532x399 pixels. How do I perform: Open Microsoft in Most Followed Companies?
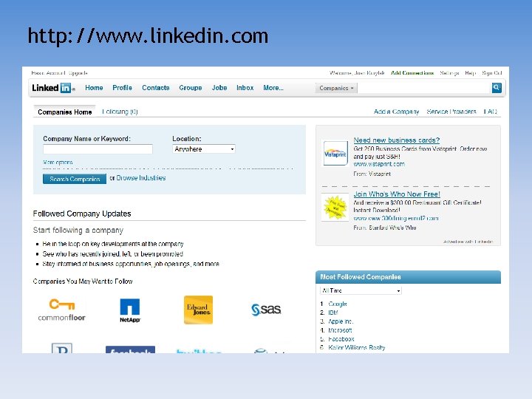click(340, 330)
